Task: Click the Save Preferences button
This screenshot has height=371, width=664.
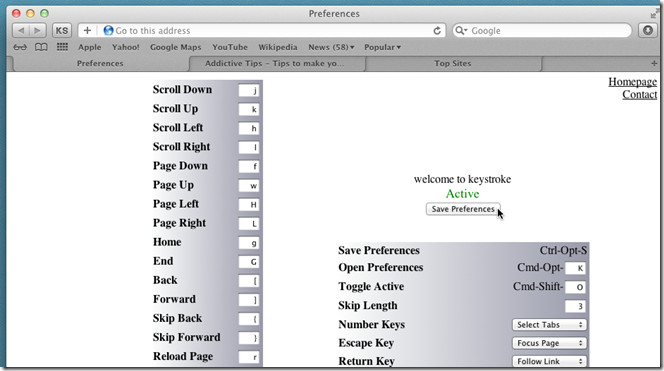Action: 463,209
